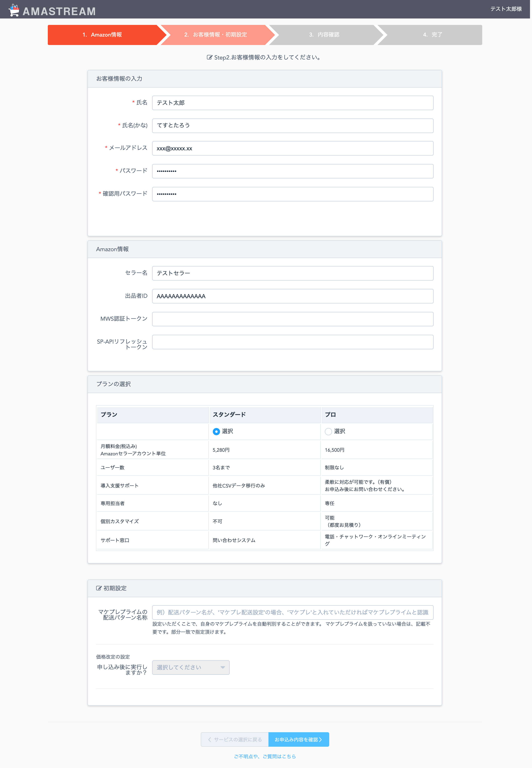Screen dimensions: 532x768
Task: Click the 専任 cell in 専用担当者 row
Action: [377, 503]
